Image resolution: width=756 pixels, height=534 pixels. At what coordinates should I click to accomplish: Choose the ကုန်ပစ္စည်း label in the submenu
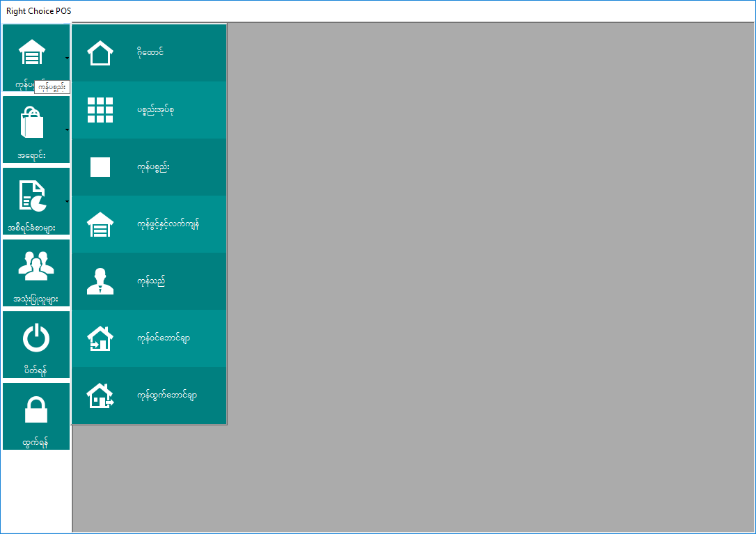click(154, 168)
